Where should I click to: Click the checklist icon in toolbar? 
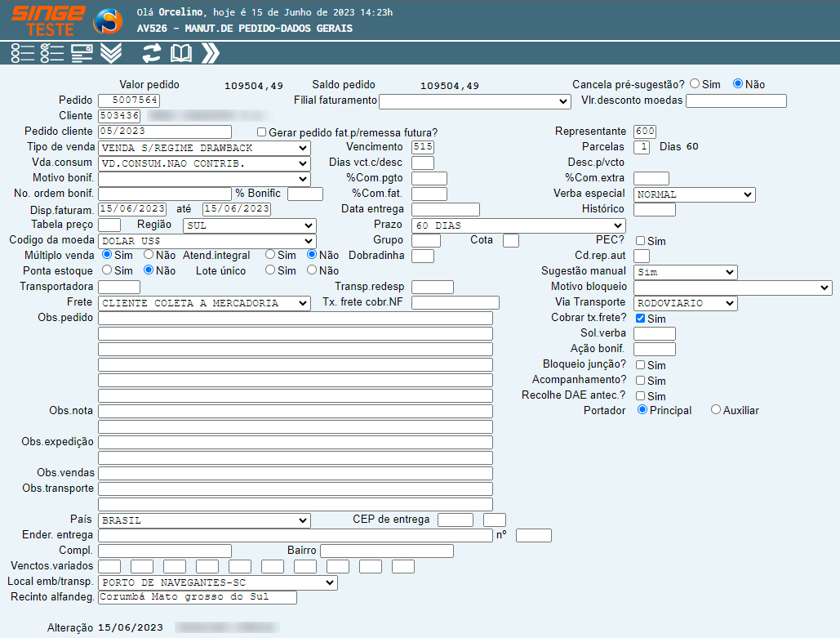pyautogui.click(x=52, y=53)
